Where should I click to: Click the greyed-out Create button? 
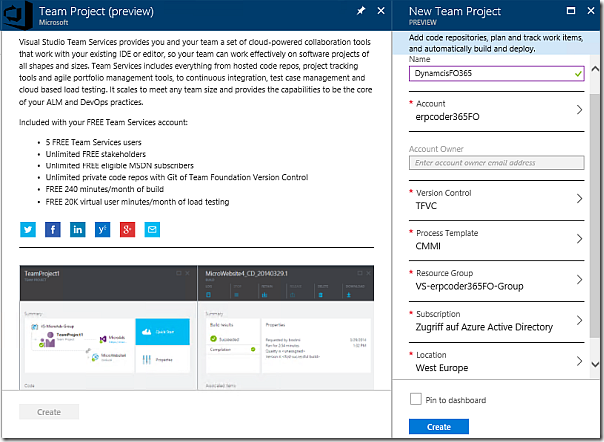pos(49,412)
